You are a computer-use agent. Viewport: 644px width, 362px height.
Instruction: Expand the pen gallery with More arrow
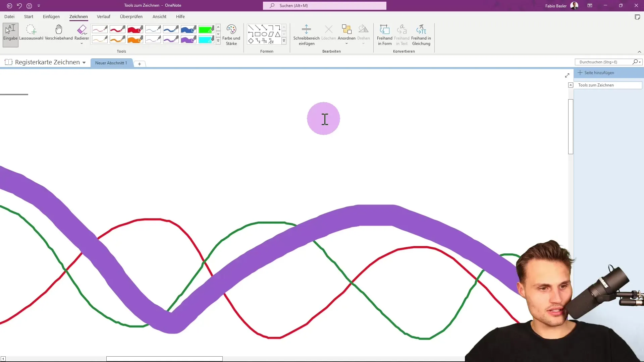click(x=218, y=41)
